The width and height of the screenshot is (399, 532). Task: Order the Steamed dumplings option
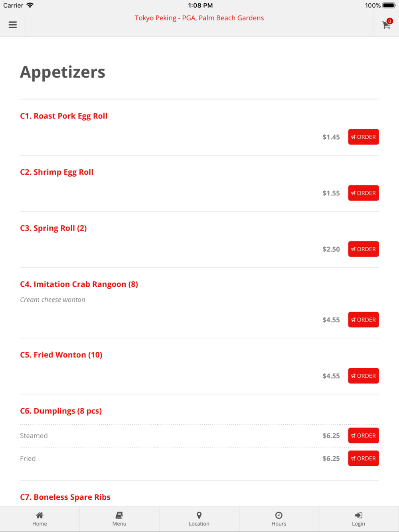[x=363, y=435]
